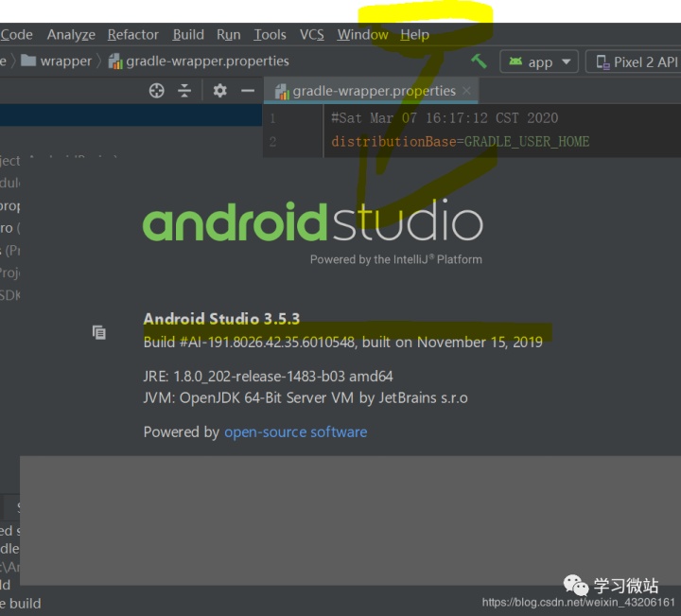The width and height of the screenshot is (681, 616).
Task: Click the android icon in app dropdown
Action: [x=515, y=62]
